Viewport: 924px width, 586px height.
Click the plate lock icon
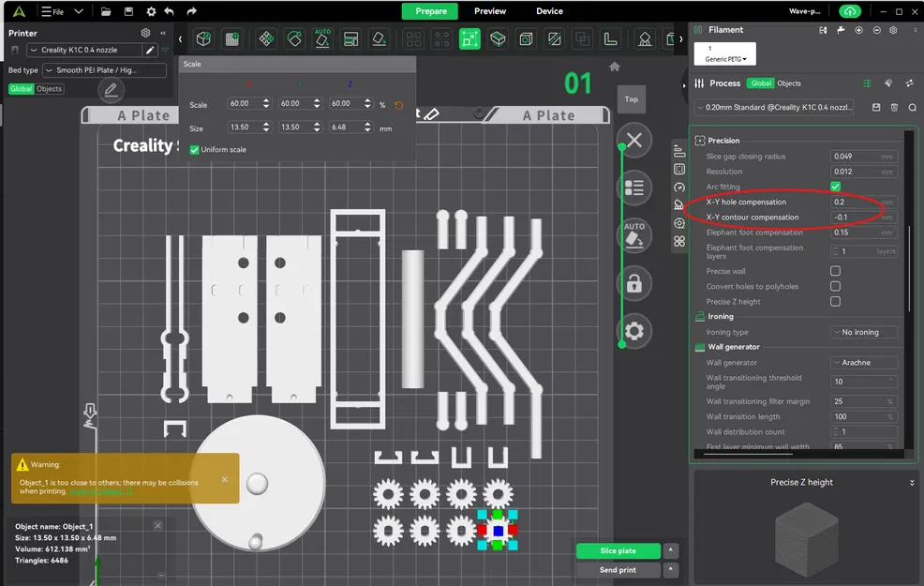pos(634,283)
